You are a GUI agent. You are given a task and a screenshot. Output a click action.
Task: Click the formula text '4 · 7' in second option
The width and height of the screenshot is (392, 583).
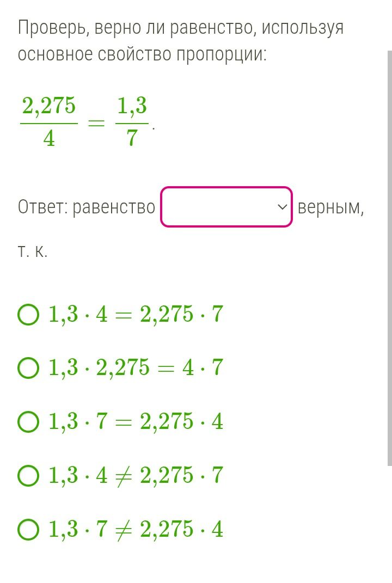pos(203,368)
